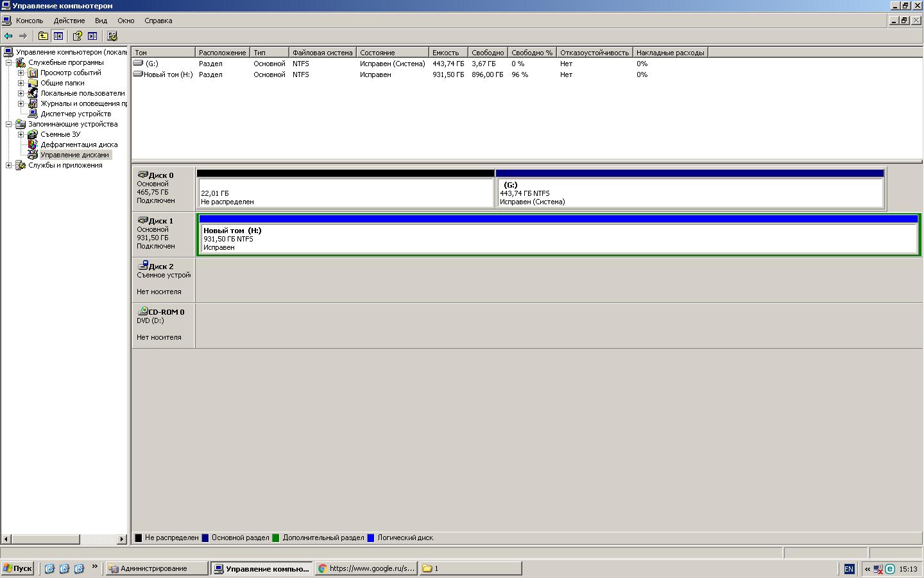Expand the Quick Launch » overflow chevron

click(95, 566)
